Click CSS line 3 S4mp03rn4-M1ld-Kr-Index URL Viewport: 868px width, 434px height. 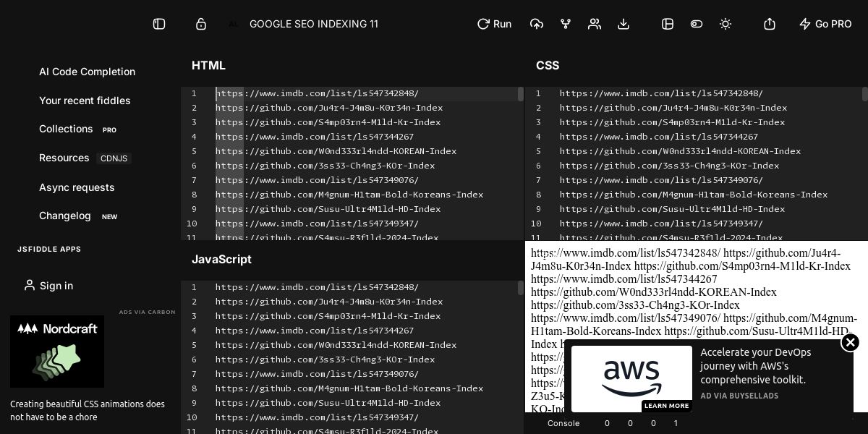pyautogui.click(x=672, y=122)
